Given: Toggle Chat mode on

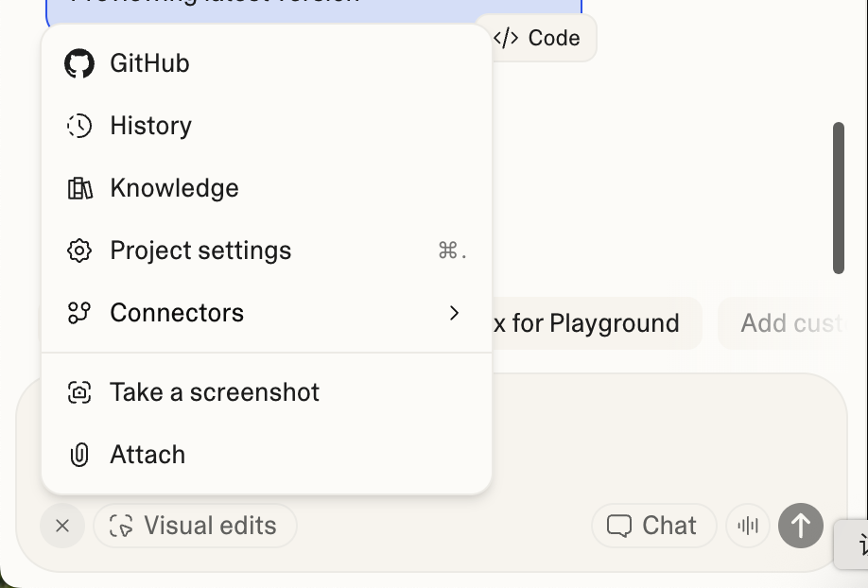Looking at the screenshot, I should [653, 526].
